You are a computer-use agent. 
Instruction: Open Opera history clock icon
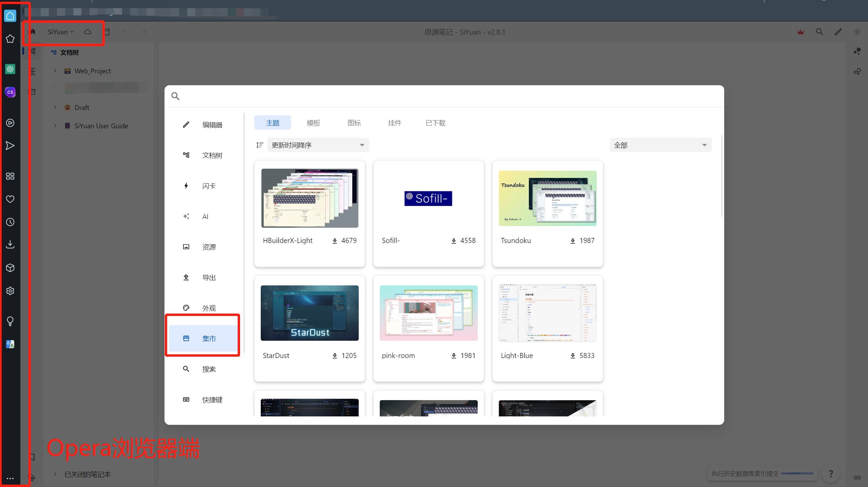[x=10, y=222]
